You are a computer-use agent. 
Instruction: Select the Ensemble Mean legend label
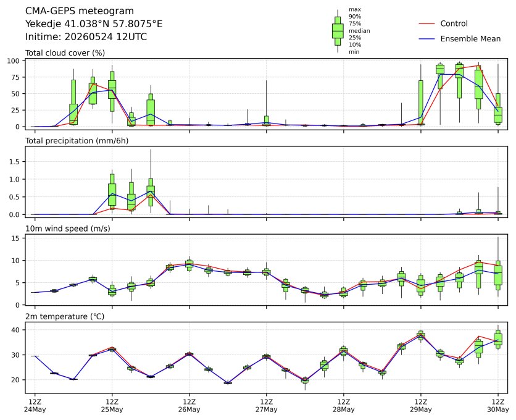coord(470,39)
